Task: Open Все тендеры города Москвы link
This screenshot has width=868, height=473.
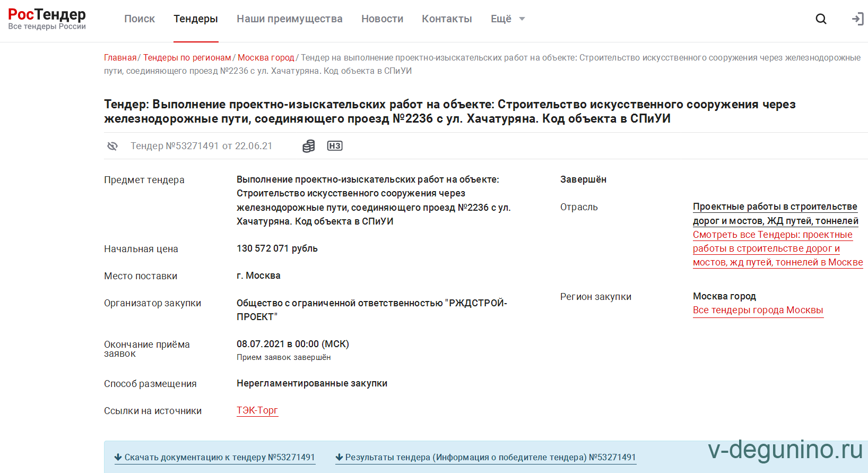Action: point(758,310)
